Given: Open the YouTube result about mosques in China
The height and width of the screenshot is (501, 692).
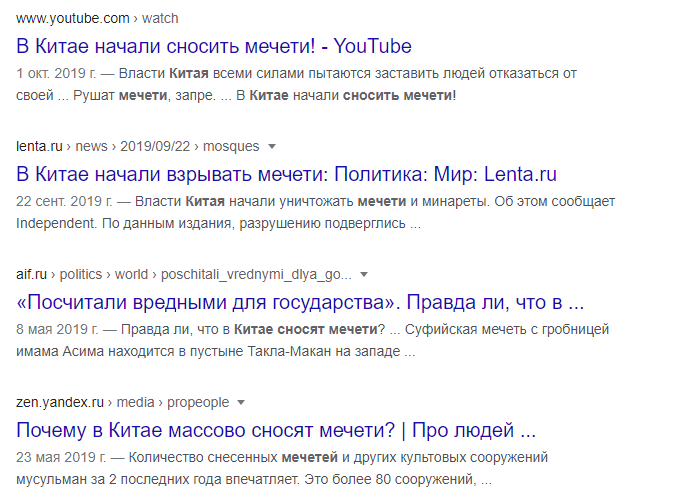Looking at the screenshot, I should 214,46.
